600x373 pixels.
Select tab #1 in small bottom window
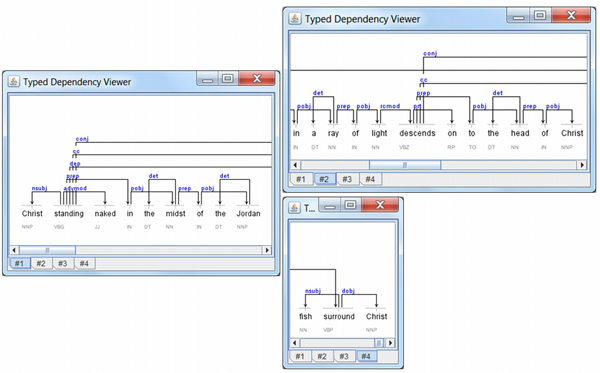tap(300, 356)
